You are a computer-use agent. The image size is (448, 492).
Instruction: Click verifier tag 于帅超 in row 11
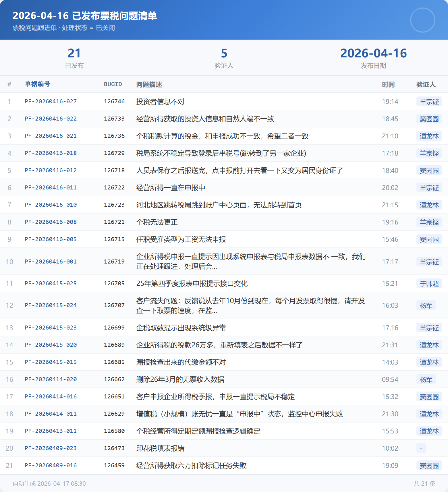429,284
